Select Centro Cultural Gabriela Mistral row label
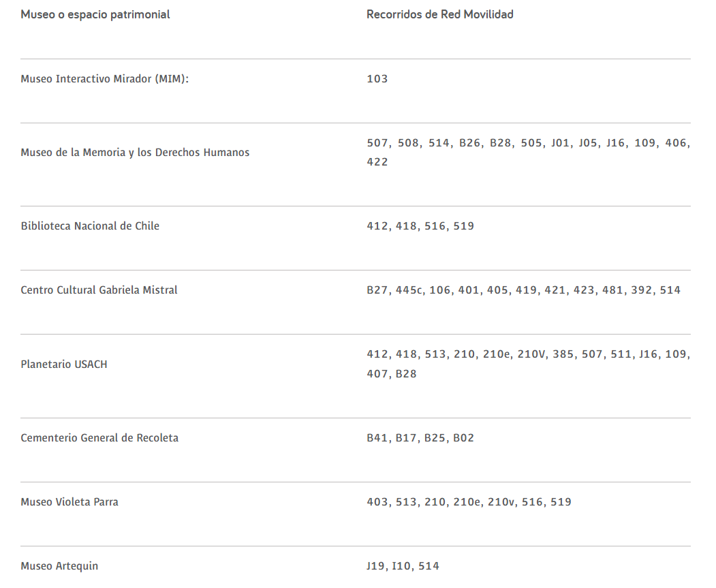Viewport: 716px width, 588px height. pos(99,290)
